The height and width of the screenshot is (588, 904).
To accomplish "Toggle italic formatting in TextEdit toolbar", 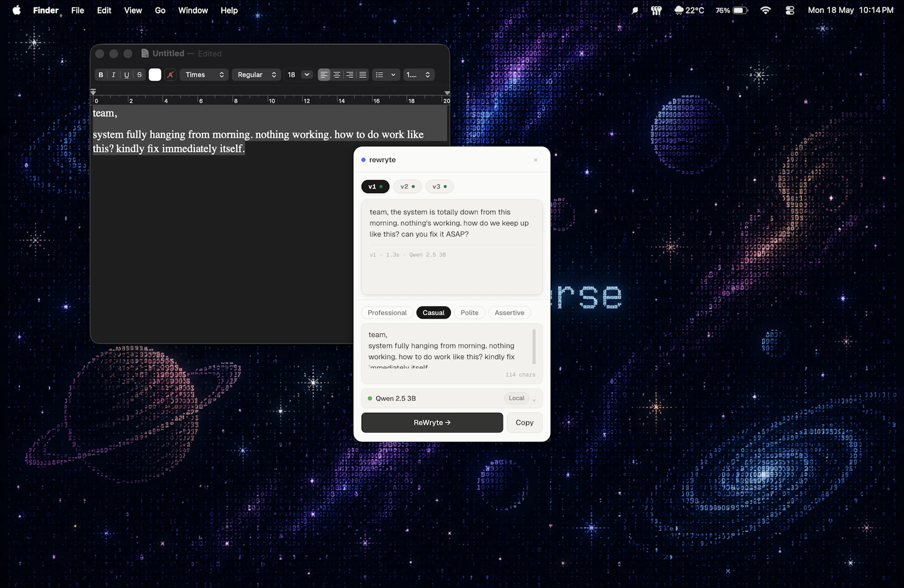I will tap(114, 75).
